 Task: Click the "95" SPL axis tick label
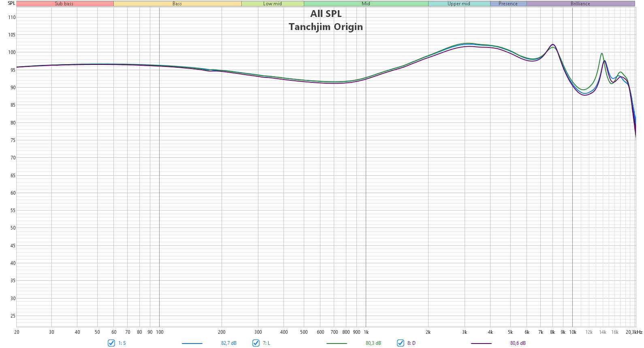tap(13, 70)
